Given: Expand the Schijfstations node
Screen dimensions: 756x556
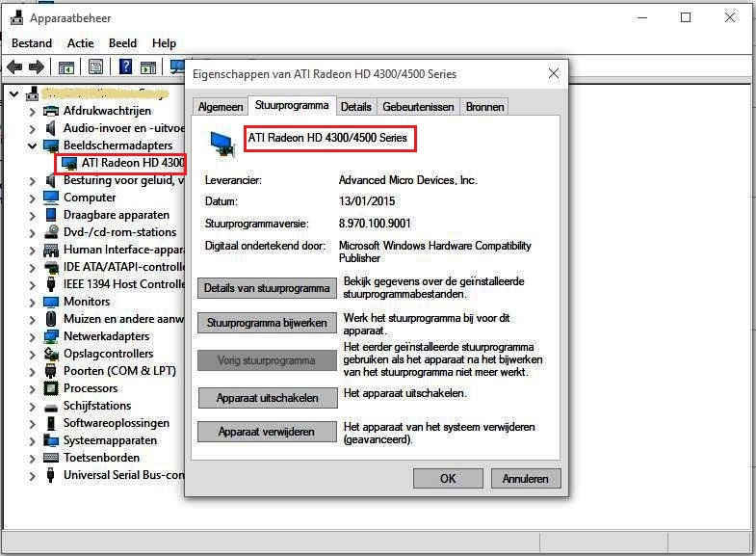Looking at the screenshot, I should point(33,406).
